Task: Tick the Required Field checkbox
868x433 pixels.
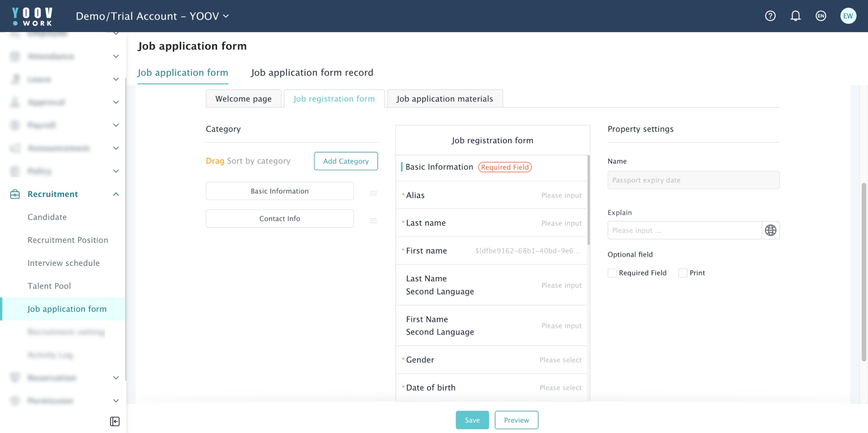Action: tap(612, 273)
